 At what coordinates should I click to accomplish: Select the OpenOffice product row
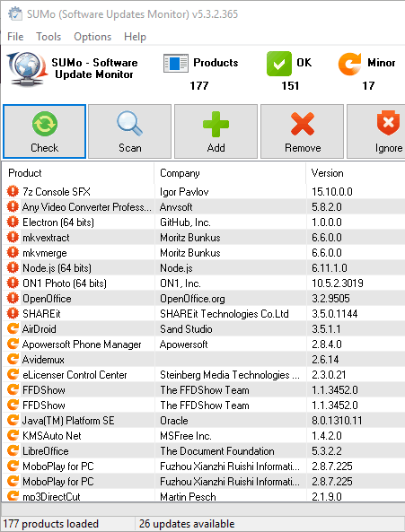pos(204,299)
